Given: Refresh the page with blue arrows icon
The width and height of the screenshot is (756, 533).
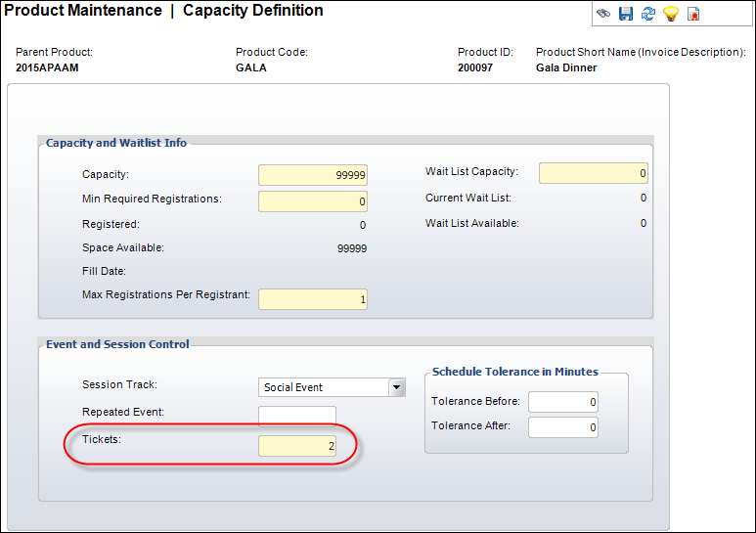Looking at the screenshot, I should click(648, 14).
